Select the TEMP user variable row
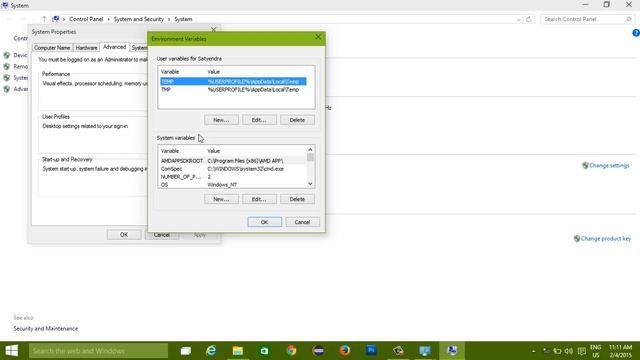 233,82
